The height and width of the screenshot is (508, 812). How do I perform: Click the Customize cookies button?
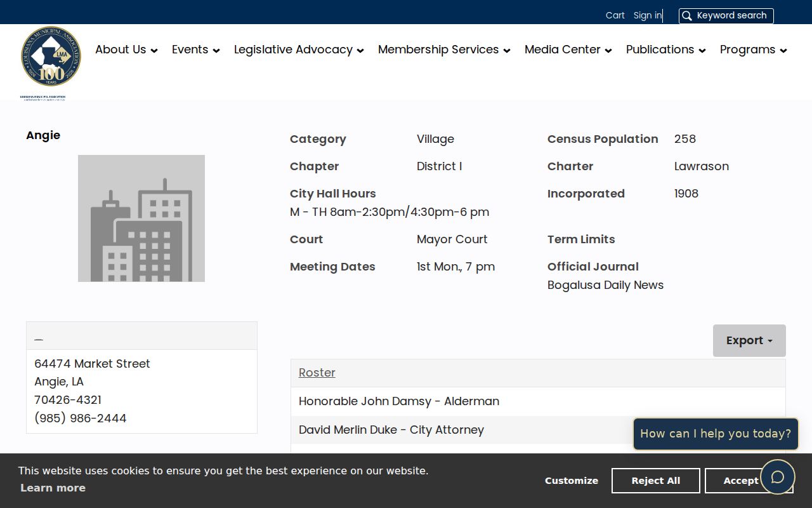tap(572, 481)
